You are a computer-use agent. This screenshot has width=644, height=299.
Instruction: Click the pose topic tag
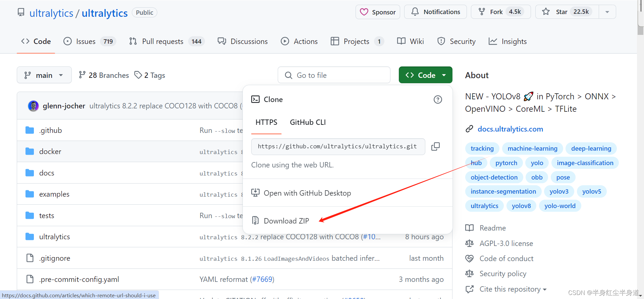click(563, 178)
